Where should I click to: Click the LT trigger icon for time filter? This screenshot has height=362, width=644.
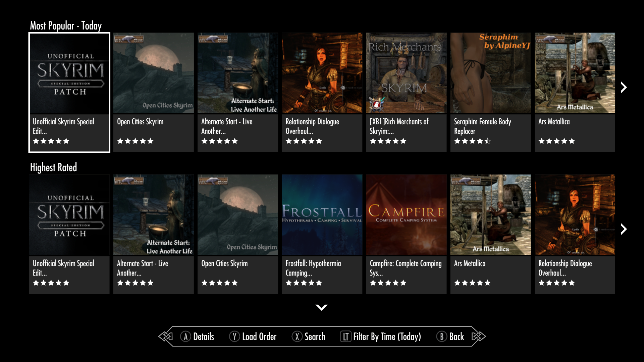pyautogui.click(x=345, y=337)
